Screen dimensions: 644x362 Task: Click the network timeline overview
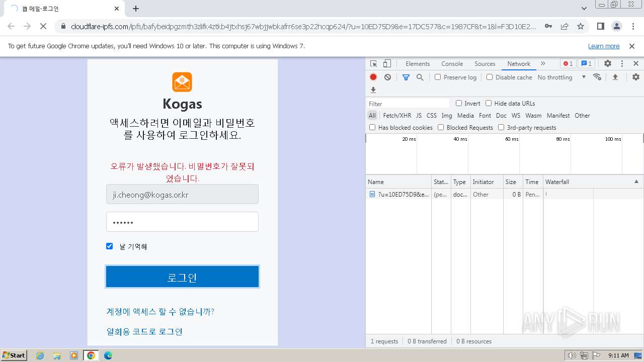(x=505, y=154)
